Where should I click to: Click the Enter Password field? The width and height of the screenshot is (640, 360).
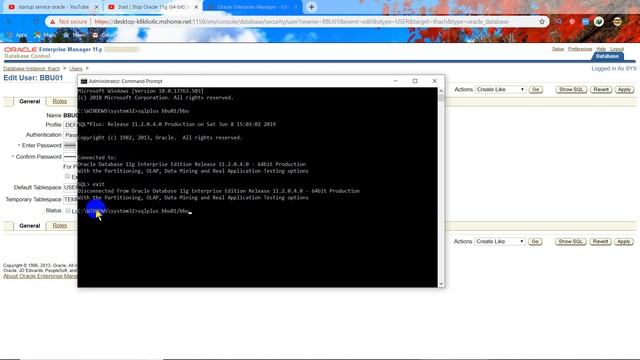[x=70, y=145]
